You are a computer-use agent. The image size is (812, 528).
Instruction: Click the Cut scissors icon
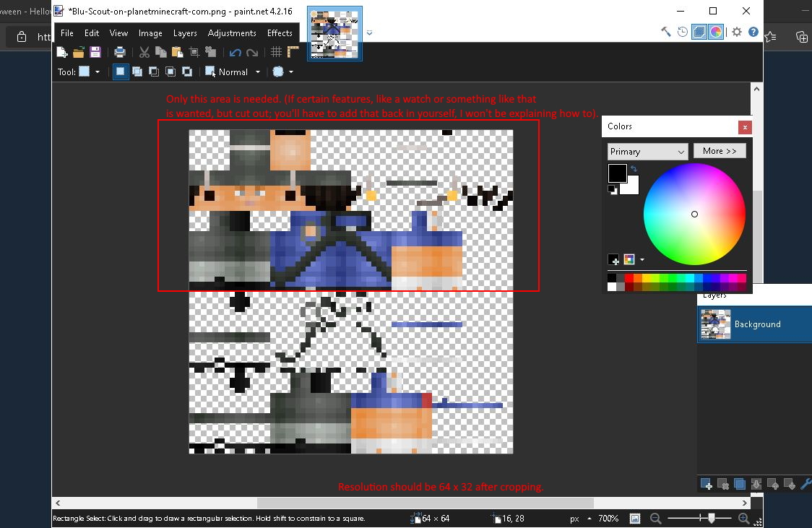pyautogui.click(x=144, y=52)
